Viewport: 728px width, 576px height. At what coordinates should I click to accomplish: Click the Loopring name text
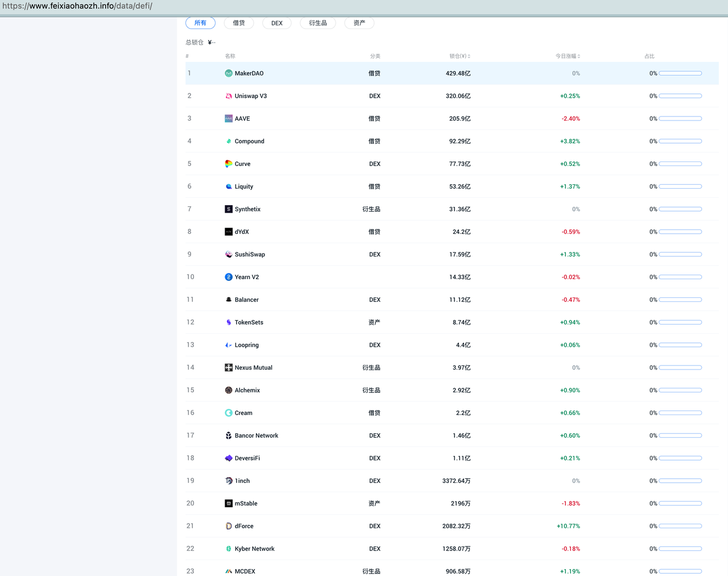(x=246, y=345)
